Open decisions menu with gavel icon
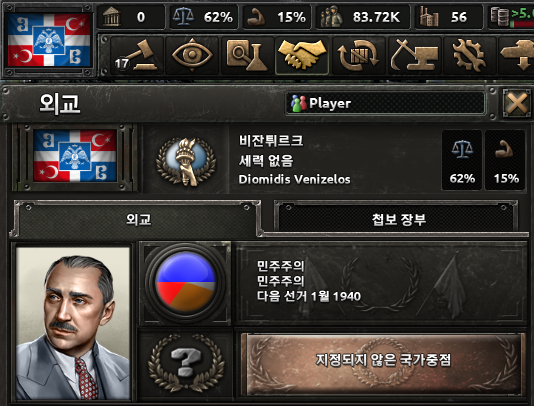 click(137, 56)
